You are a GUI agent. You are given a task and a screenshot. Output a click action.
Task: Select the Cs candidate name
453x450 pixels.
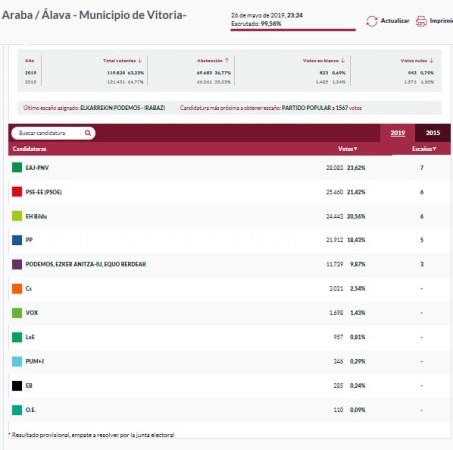coord(29,289)
